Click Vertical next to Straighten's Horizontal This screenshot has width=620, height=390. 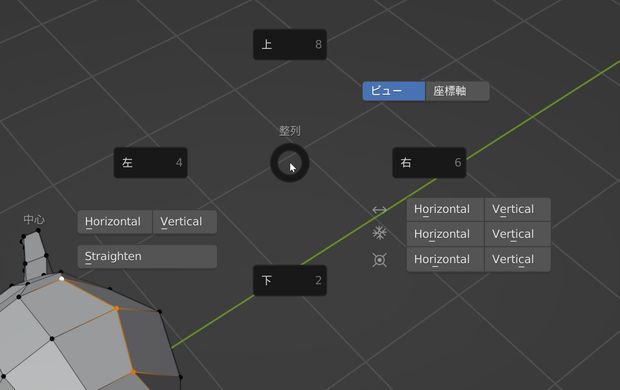[x=185, y=222]
